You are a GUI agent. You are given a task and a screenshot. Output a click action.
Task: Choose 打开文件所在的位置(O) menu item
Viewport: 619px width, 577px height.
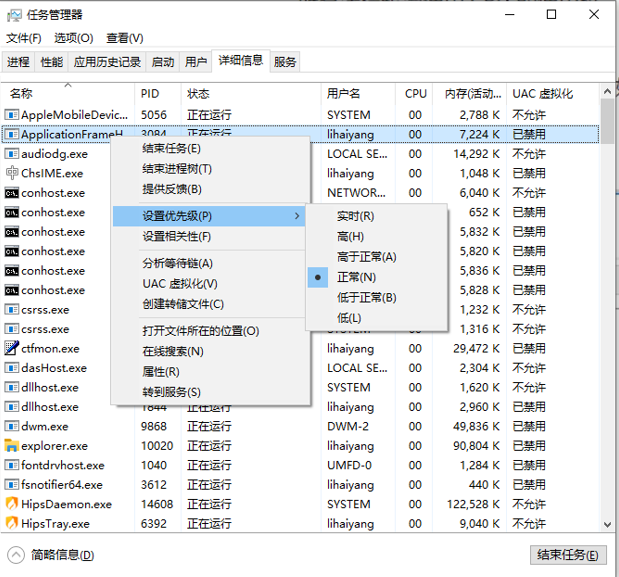click(x=209, y=331)
